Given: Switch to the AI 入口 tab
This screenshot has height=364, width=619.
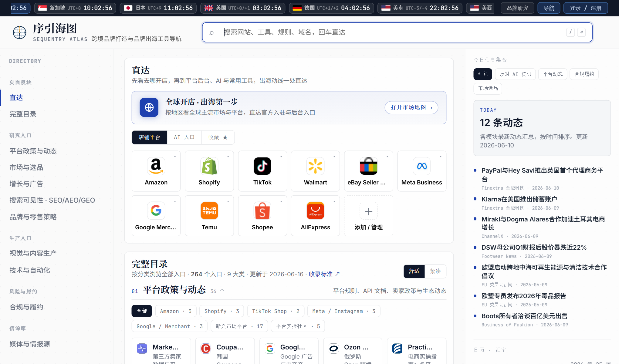Looking at the screenshot, I should pyautogui.click(x=184, y=137).
